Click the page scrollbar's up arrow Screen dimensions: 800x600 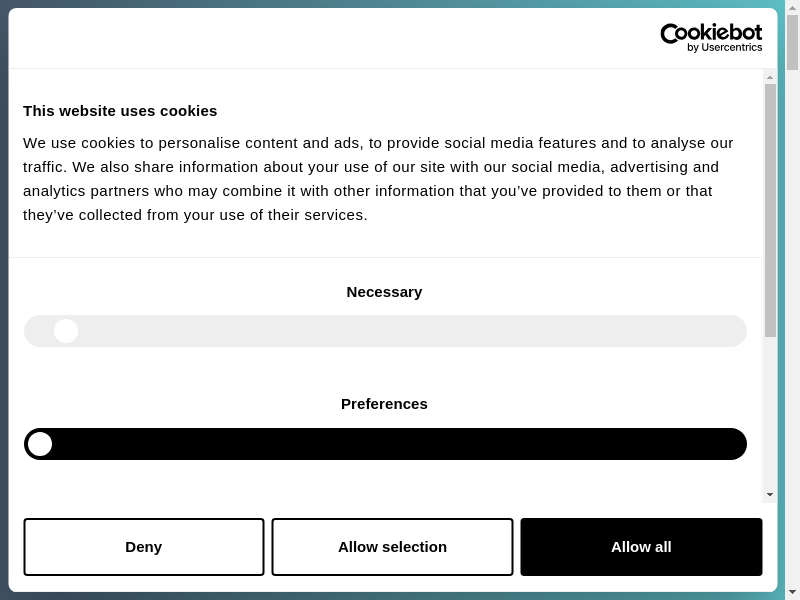click(792, 8)
